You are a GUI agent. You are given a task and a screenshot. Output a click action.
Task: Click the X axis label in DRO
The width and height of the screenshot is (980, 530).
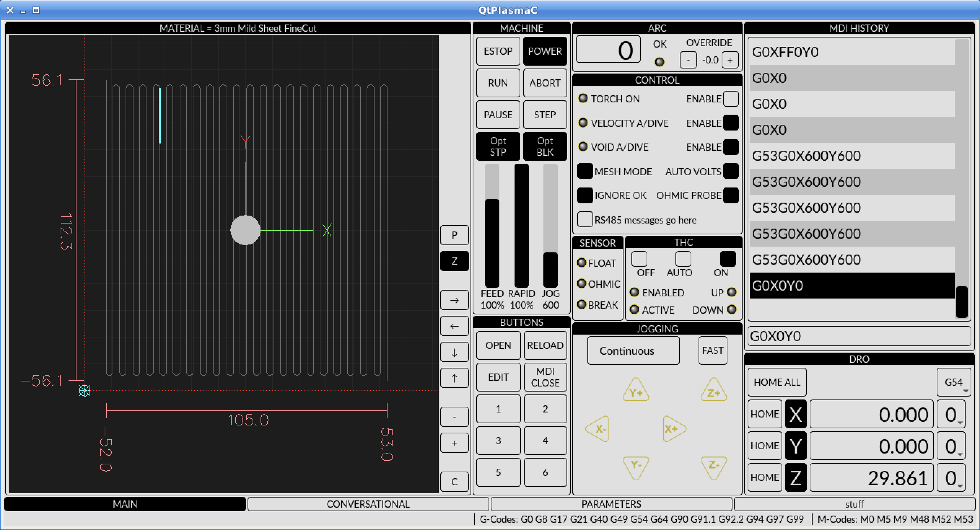pyautogui.click(x=796, y=414)
